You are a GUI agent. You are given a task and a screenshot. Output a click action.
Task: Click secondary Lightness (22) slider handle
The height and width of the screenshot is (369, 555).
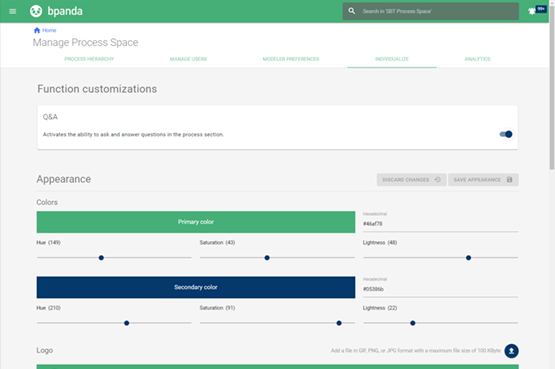tap(413, 323)
